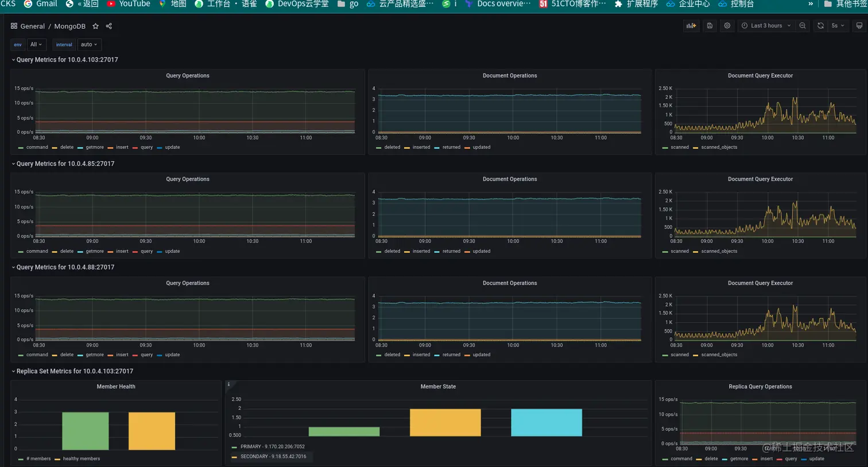Open dashboard settings gear icon

(x=727, y=26)
